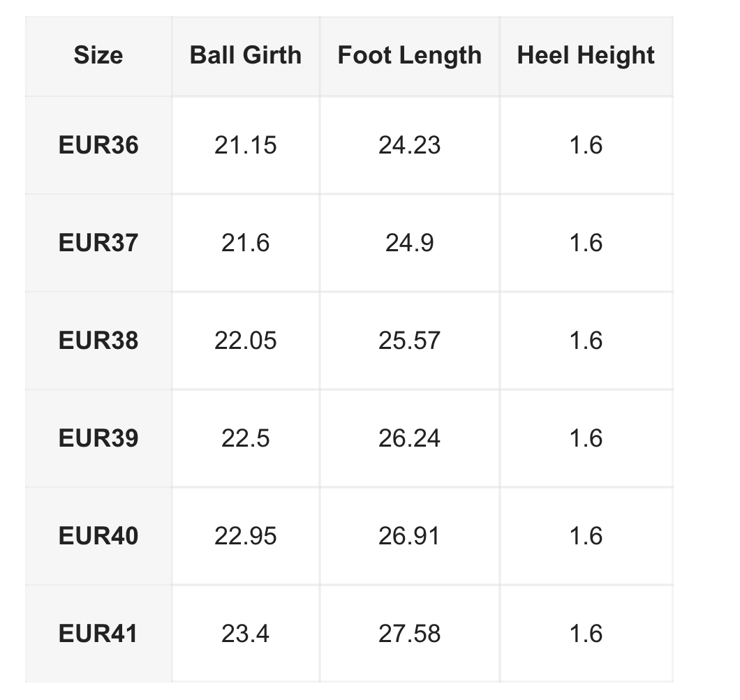Select the EUR39 size row label
This screenshot has width=740, height=700.
[x=98, y=438]
